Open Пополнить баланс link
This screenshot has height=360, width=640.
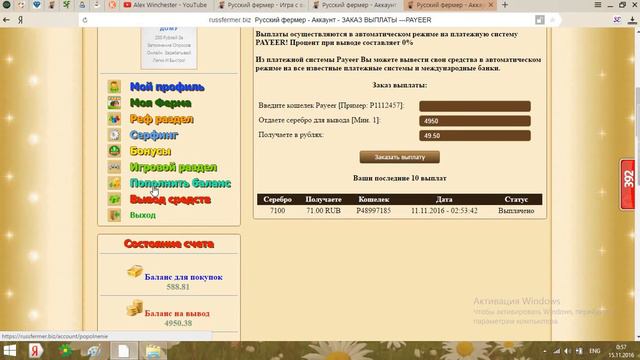pos(180,183)
